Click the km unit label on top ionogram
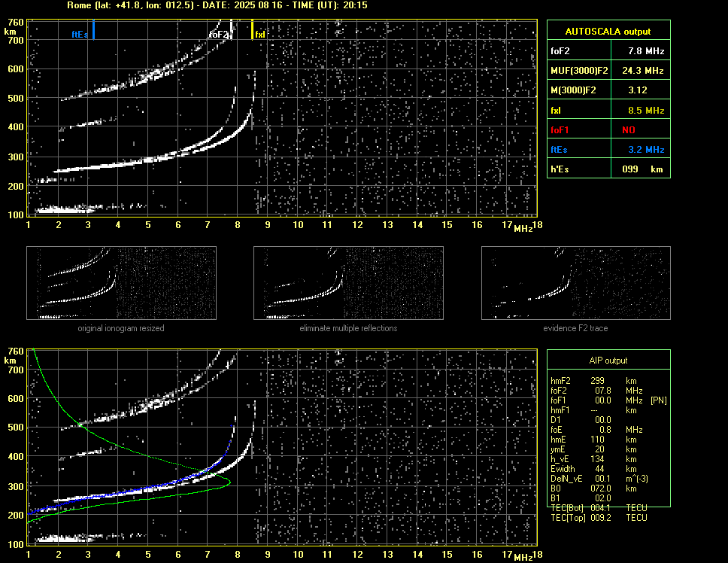 point(10,32)
